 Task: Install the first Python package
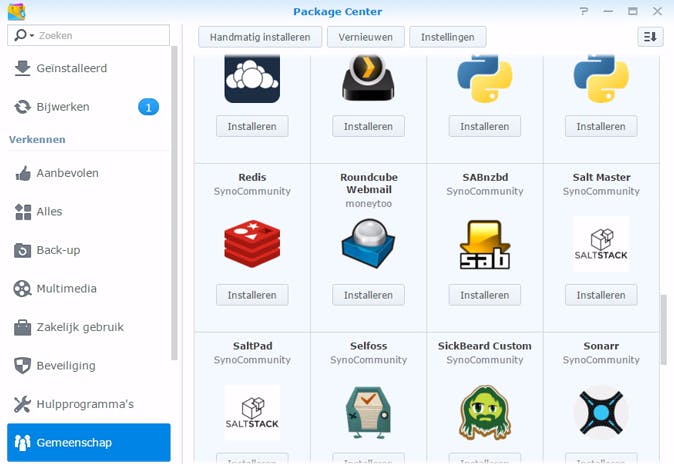(x=485, y=126)
